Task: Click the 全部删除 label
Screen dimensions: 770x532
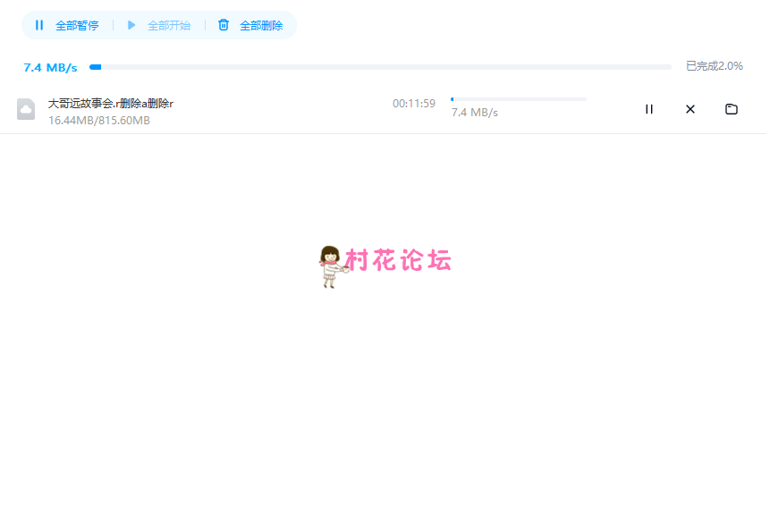Action: point(261,26)
